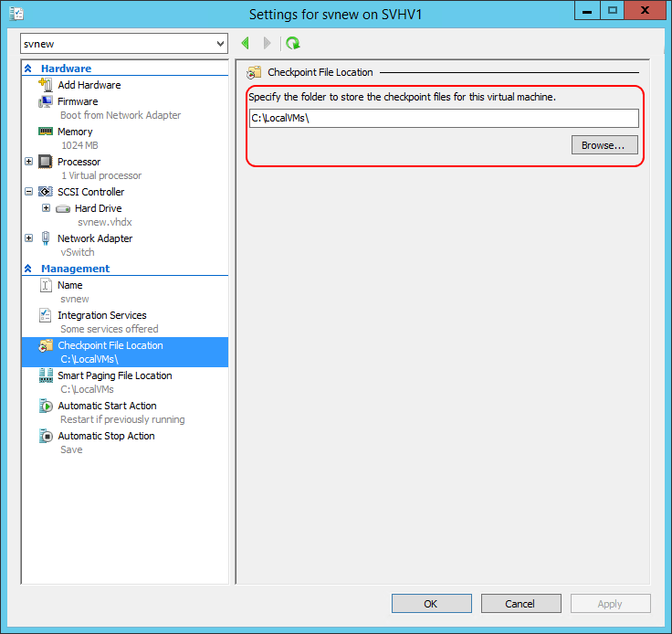This screenshot has height=634, width=672.
Task: Click the back arrow navigation icon
Action: tap(246, 43)
